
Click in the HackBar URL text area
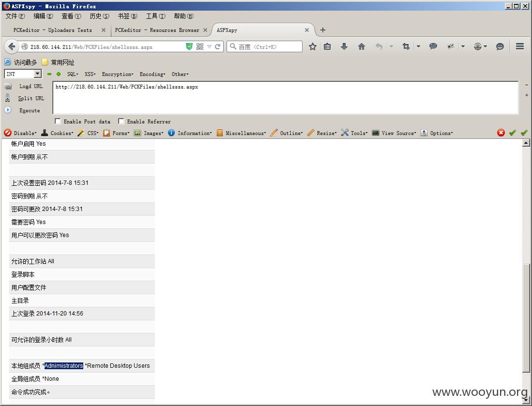point(286,98)
